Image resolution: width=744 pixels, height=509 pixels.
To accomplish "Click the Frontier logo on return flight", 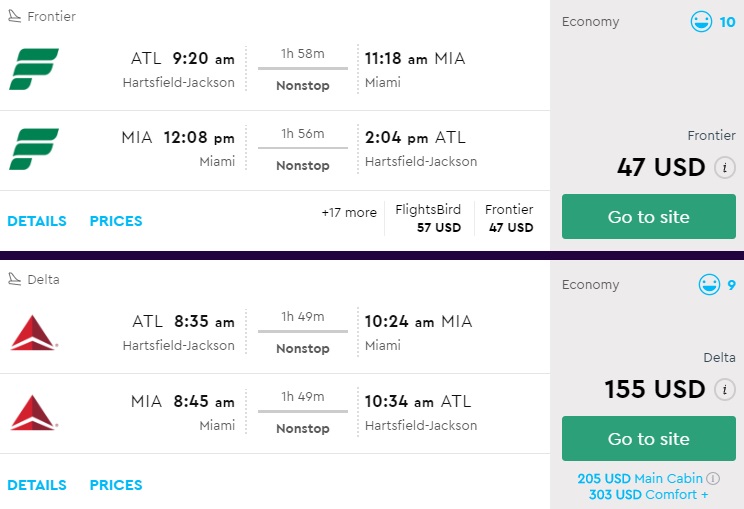I will pyautogui.click(x=34, y=149).
